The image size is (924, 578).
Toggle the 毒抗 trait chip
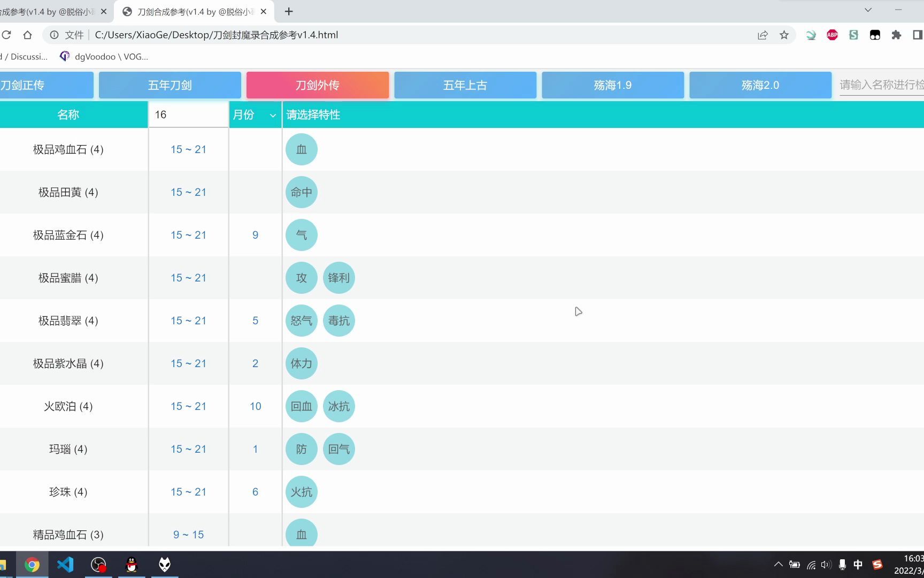(x=339, y=321)
